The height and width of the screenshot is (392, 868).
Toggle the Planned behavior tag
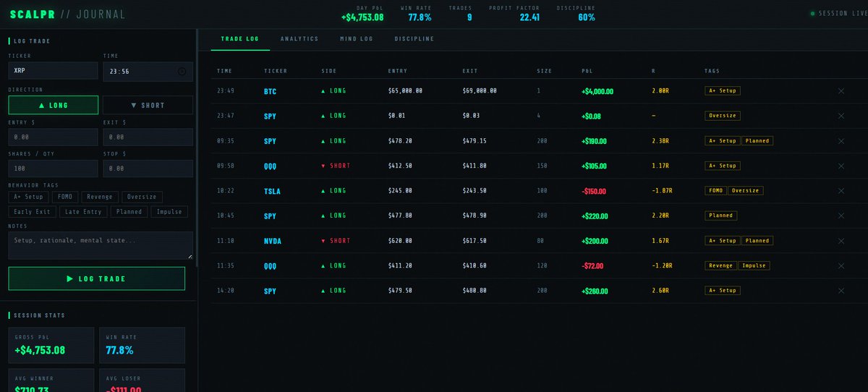[x=129, y=212]
